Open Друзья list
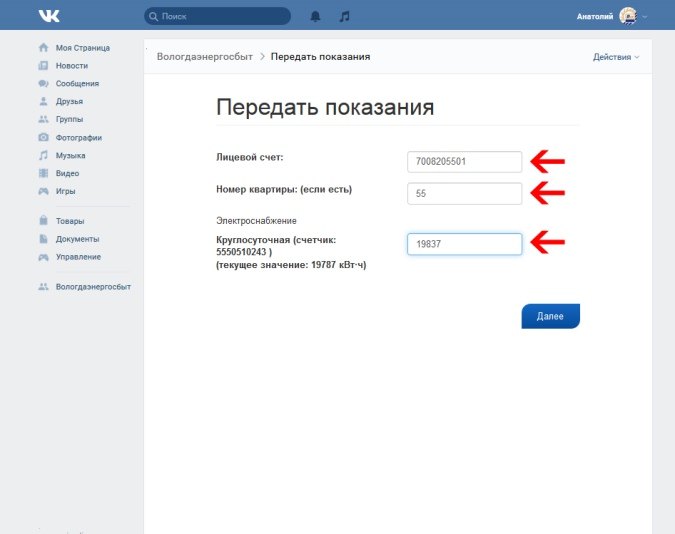Screen dimensions: 675x534 click(x=69, y=102)
